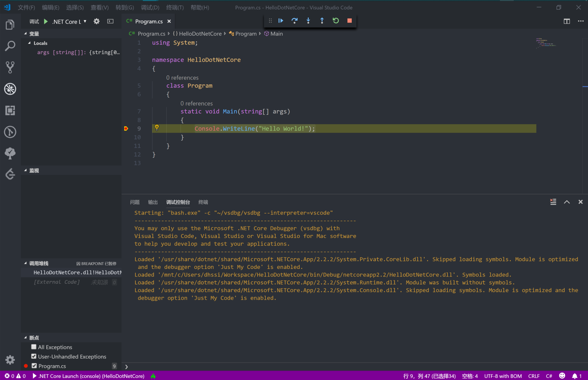Stop debugging with the red square

[x=349, y=21]
